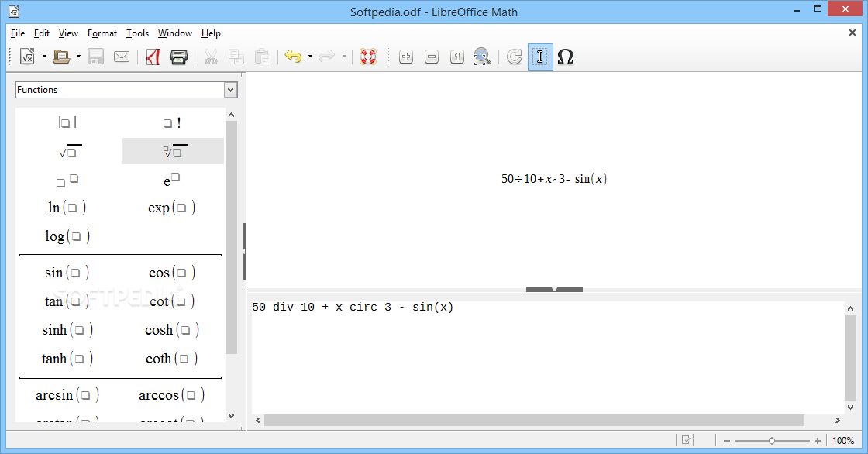Insert the cos() function
Image resolution: width=868 pixels, height=454 pixels.
pyautogui.click(x=171, y=273)
